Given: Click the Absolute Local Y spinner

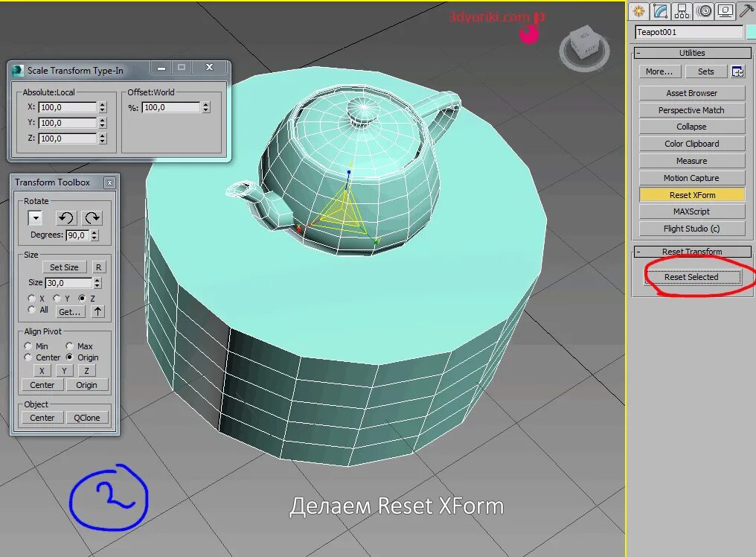Looking at the screenshot, I should click(x=102, y=123).
